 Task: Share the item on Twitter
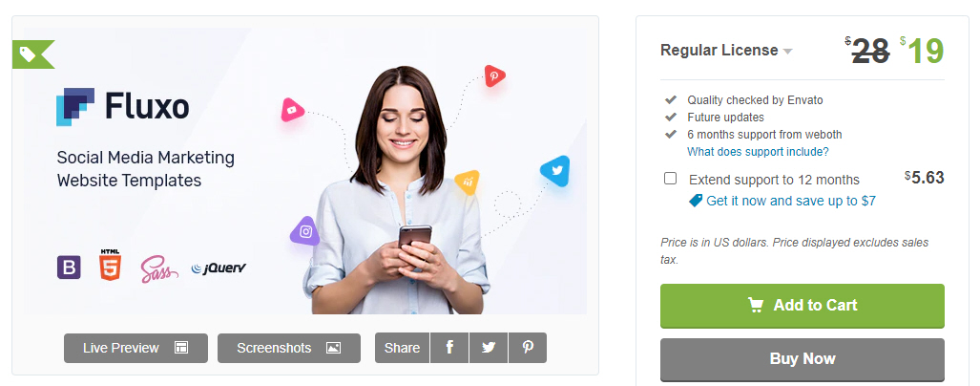(x=489, y=348)
